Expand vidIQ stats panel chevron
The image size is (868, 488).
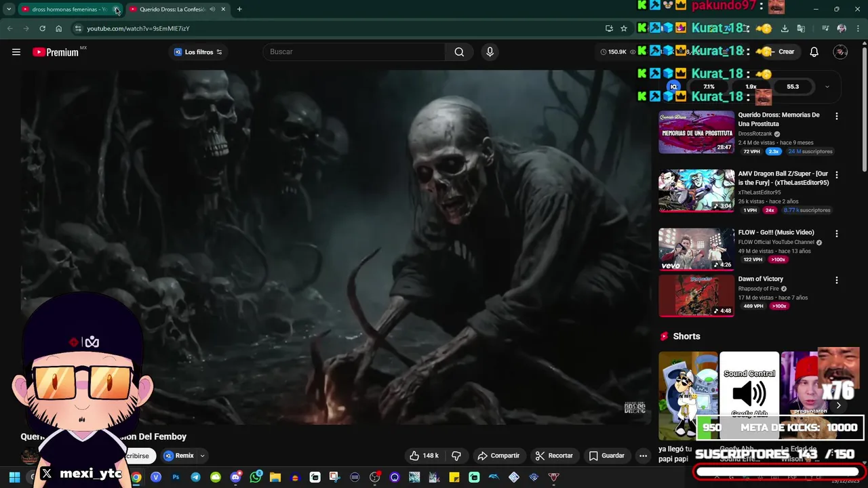(827, 87)
